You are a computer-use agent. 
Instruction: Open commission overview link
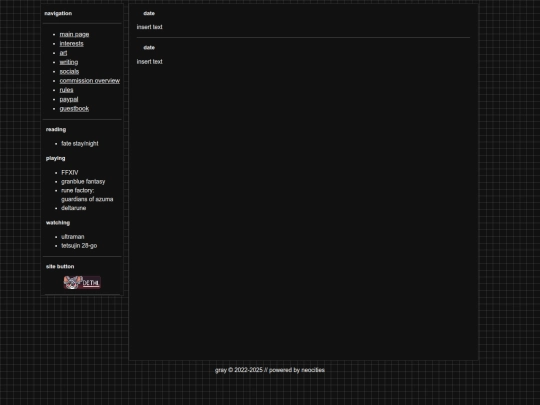pyautogui.click(x=90, y=81)
